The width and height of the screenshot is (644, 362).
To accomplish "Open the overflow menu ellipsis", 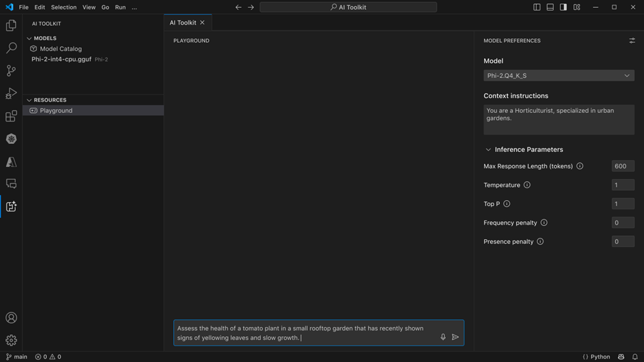I will click(x=134, y=7).
